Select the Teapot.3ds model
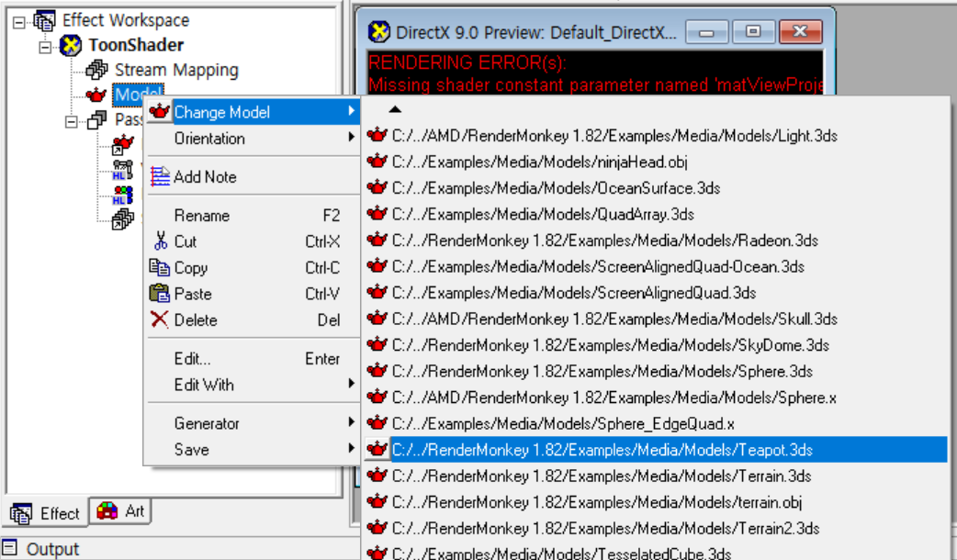 click(x=654, y=450)
